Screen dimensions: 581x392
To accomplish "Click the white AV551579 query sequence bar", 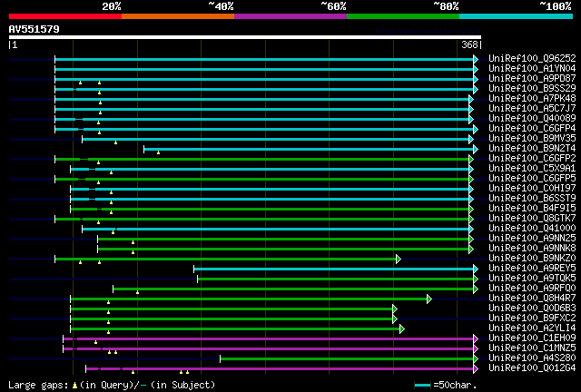I will tap(245, 37).
